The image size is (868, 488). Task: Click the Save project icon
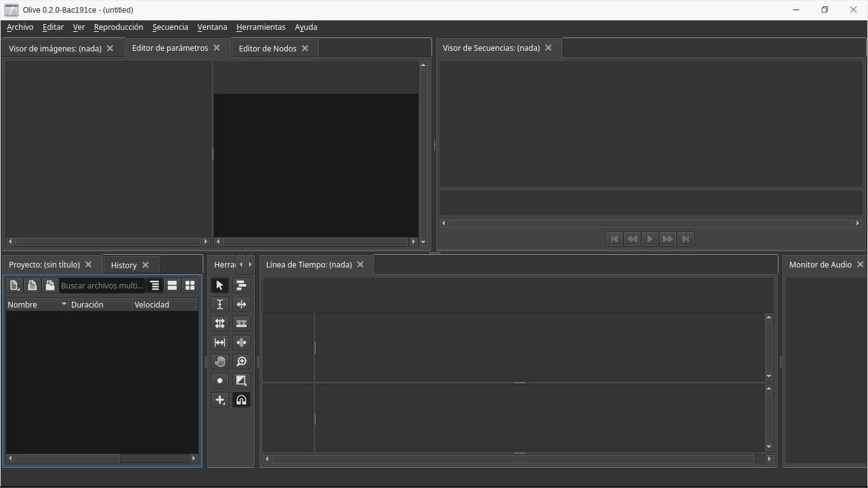pos(50,285)
